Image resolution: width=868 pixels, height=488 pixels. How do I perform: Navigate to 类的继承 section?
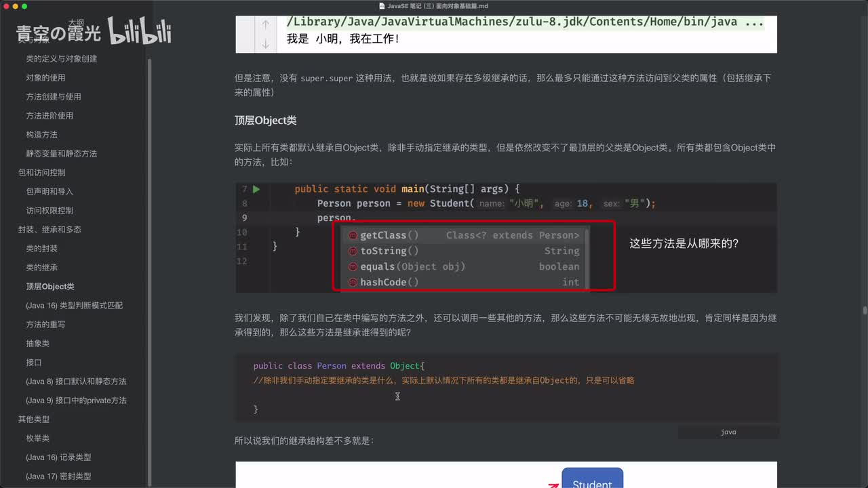click(42, 268)
